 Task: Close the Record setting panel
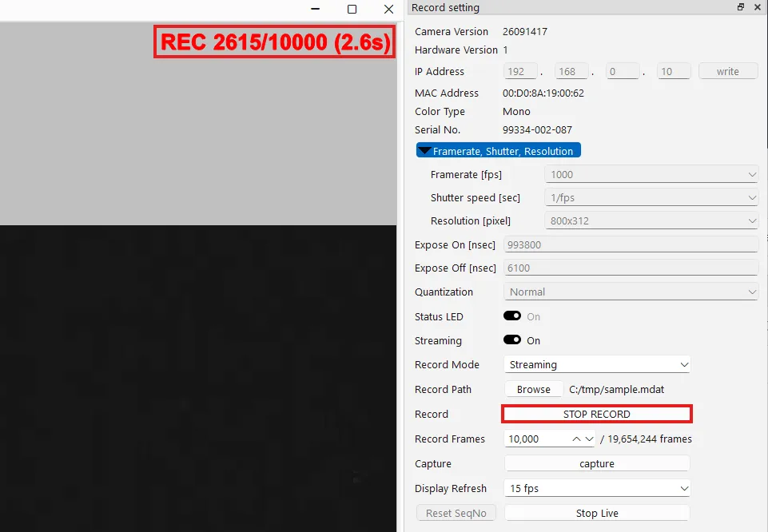coord(758,7)
